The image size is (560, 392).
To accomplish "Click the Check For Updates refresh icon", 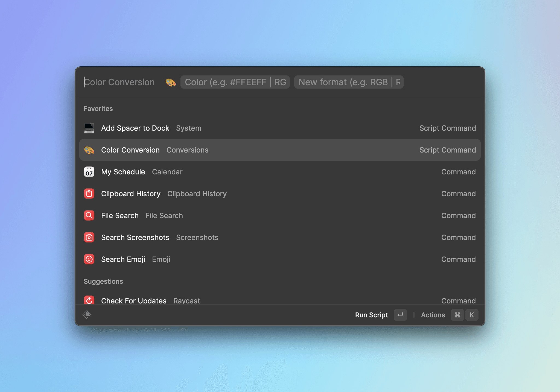I will 89,300.
